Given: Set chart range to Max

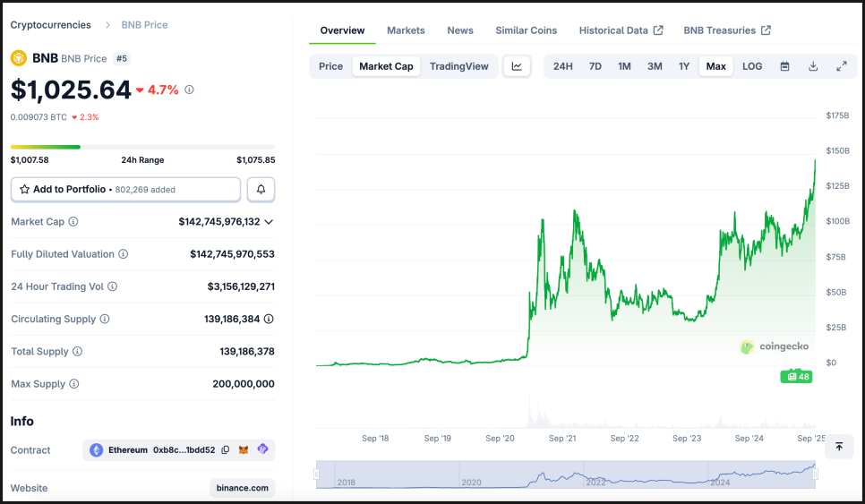Looking at the screenshot, I should point(716,66).
